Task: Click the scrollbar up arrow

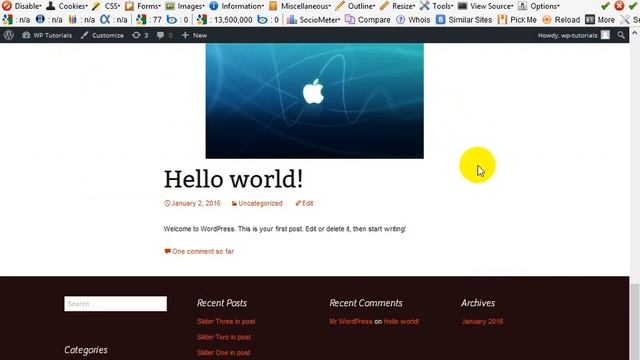Action: point(635,33)
